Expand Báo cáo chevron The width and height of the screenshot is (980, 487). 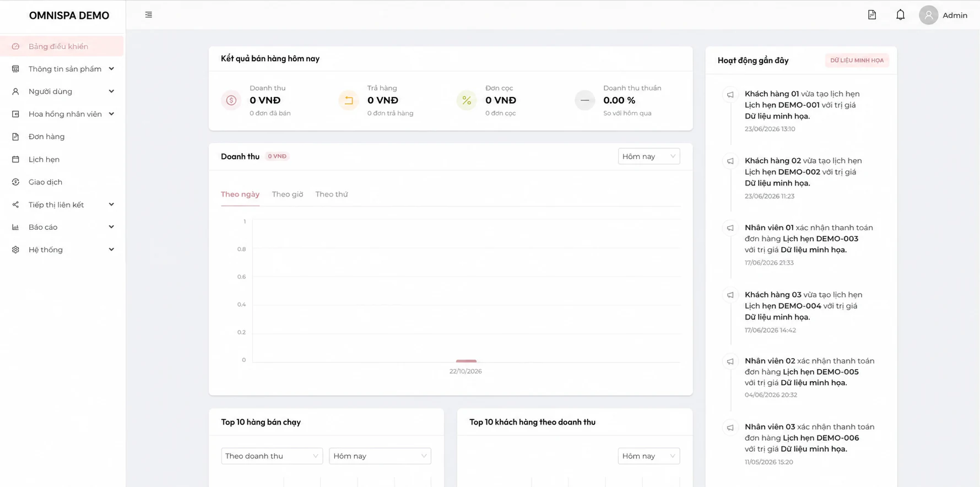pos(111,227)
